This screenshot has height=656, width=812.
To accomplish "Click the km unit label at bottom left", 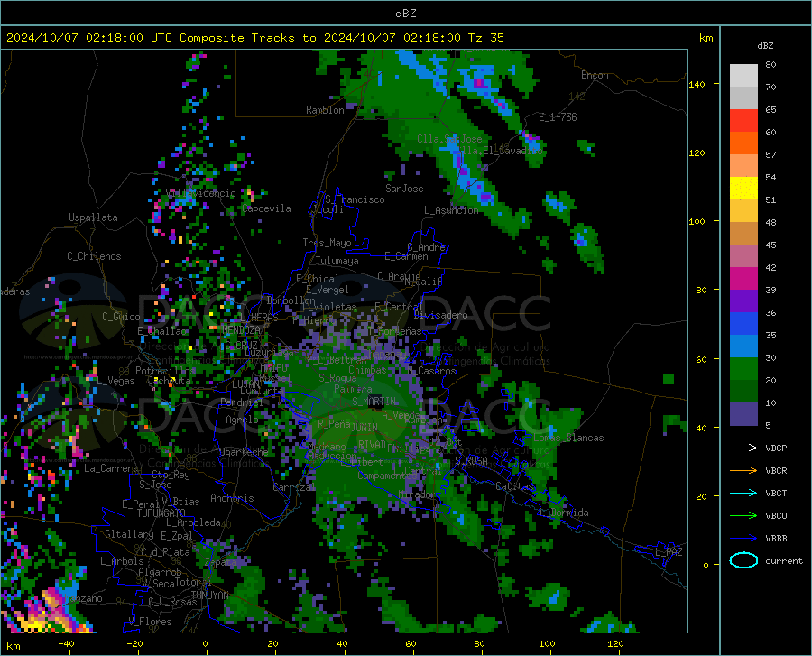I will click(13, 646).
